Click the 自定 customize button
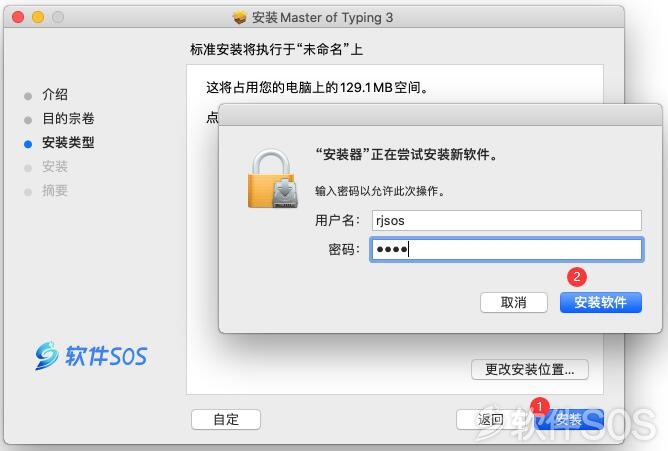The image size is (668, 451). [x=226, y=419]
